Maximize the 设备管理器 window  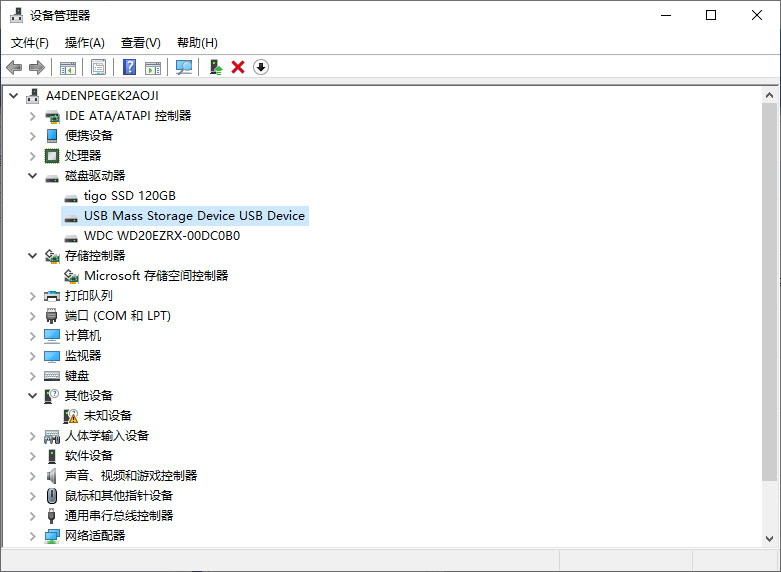click(711, 15)
